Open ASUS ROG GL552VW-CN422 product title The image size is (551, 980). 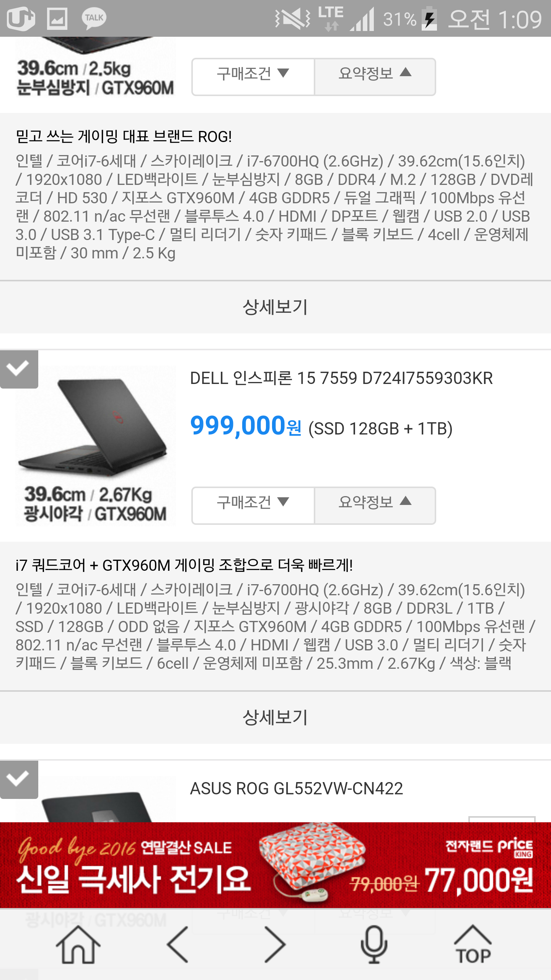[297, 789]
